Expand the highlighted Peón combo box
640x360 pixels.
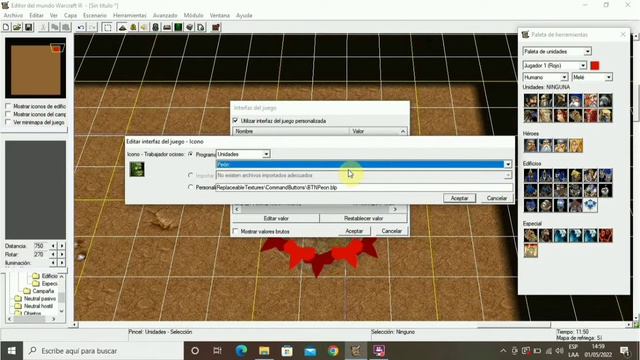507,164
